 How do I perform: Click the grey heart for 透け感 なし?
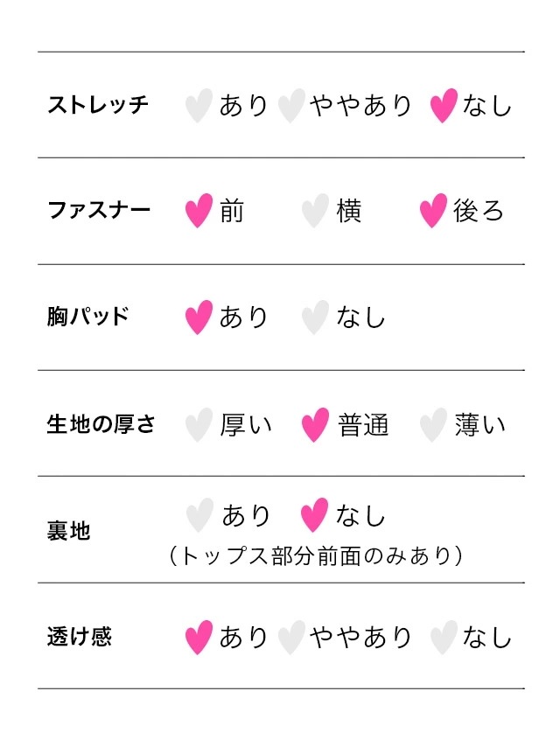(444, 638)
